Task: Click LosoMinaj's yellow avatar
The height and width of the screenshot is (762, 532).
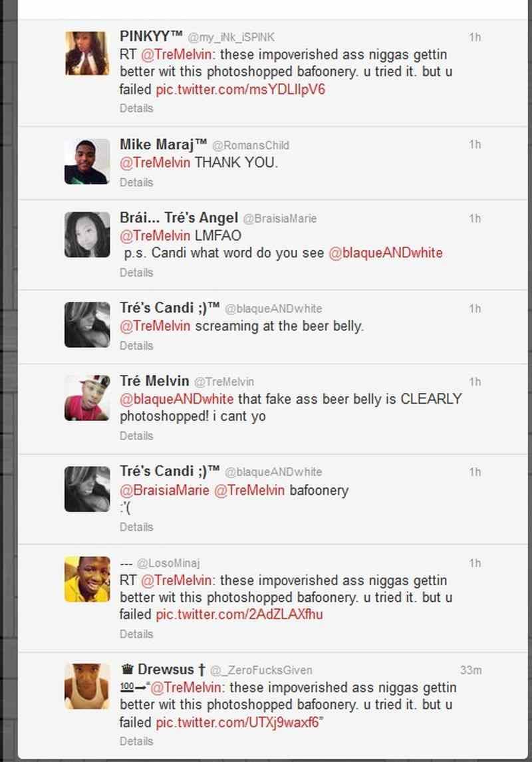Action: tap(88, 579)
